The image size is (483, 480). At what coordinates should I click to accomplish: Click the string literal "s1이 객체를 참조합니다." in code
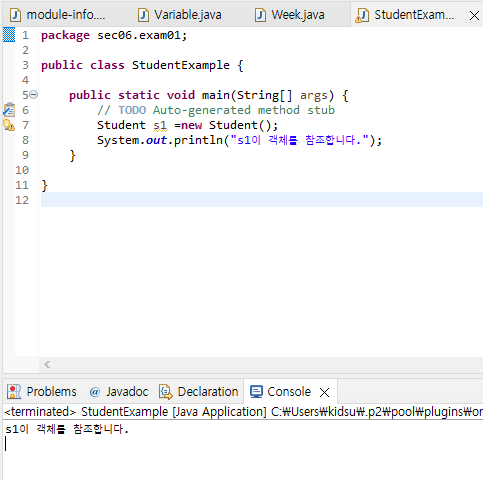point(300,140)
